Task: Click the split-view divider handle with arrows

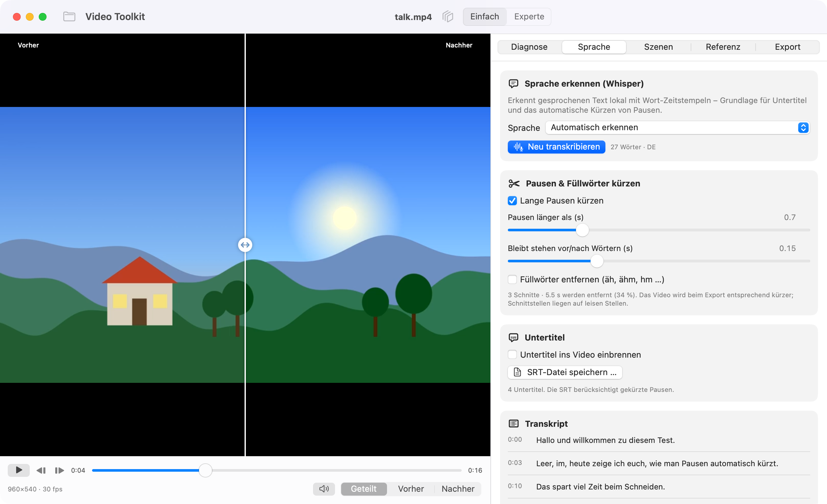Action: click(245, 245)
